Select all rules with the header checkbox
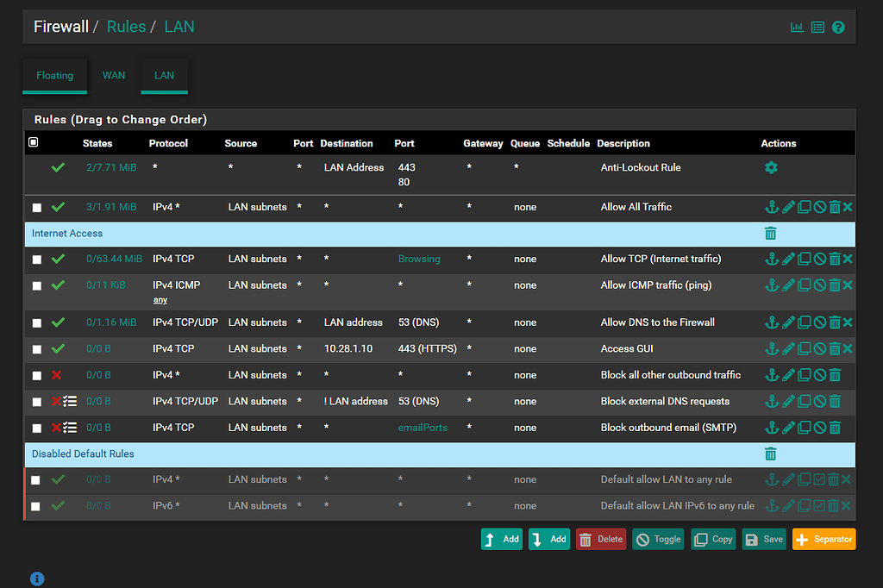 tap(34, 142)
